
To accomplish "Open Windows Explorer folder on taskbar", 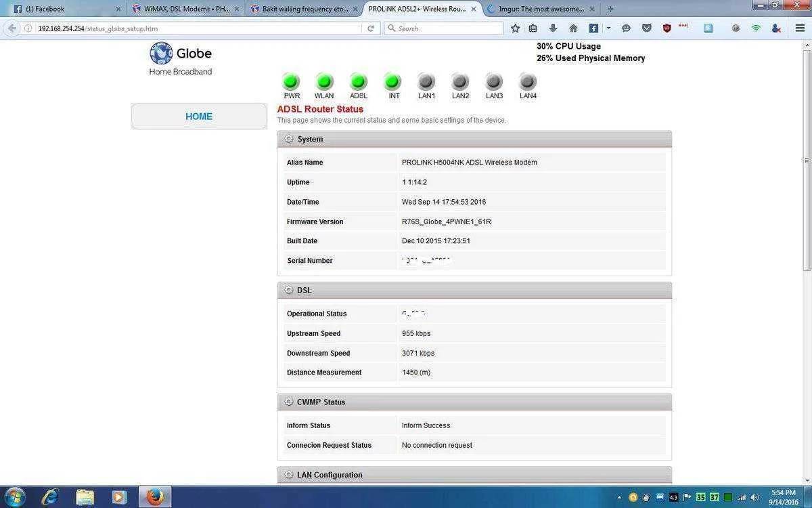I will [85, 497].
